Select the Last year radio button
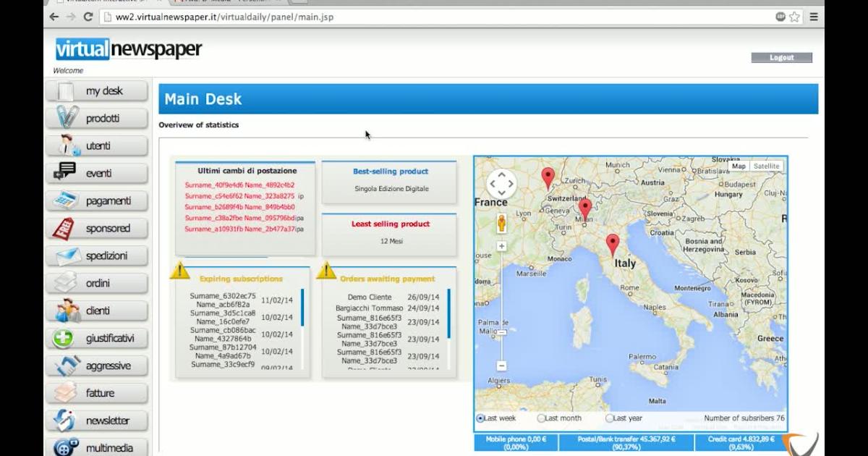The image size is (868, 456). coord(610,418)
